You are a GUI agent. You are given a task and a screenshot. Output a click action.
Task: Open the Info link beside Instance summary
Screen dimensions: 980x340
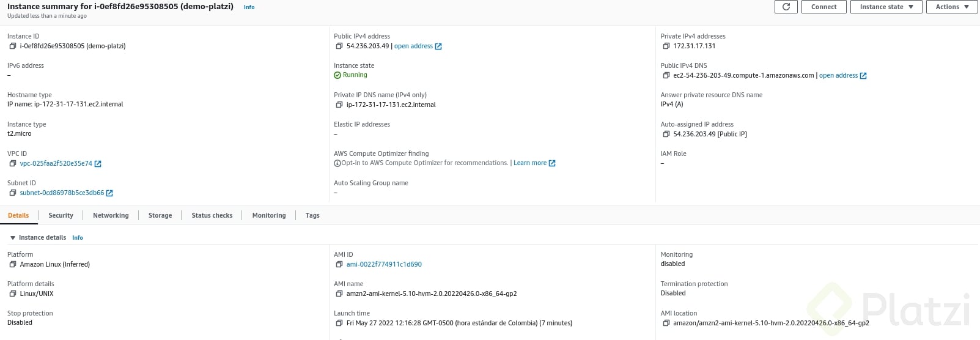coord(249,7)
